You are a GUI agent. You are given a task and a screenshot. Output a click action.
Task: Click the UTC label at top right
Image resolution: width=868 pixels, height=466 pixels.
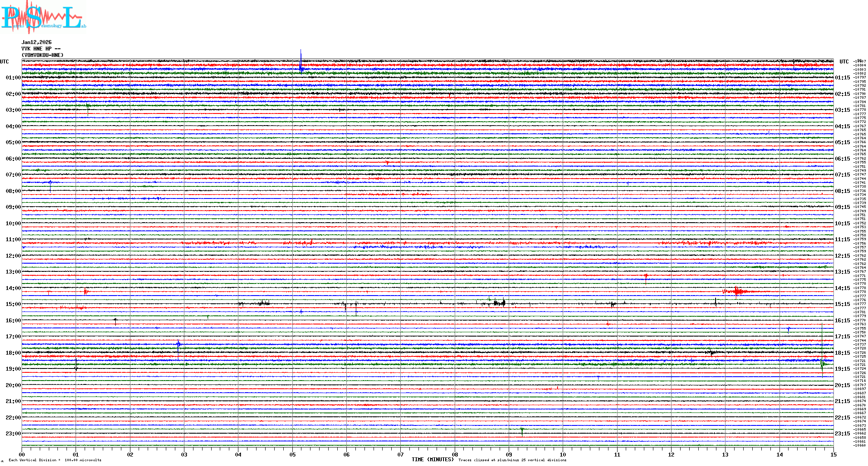(844, 62)
